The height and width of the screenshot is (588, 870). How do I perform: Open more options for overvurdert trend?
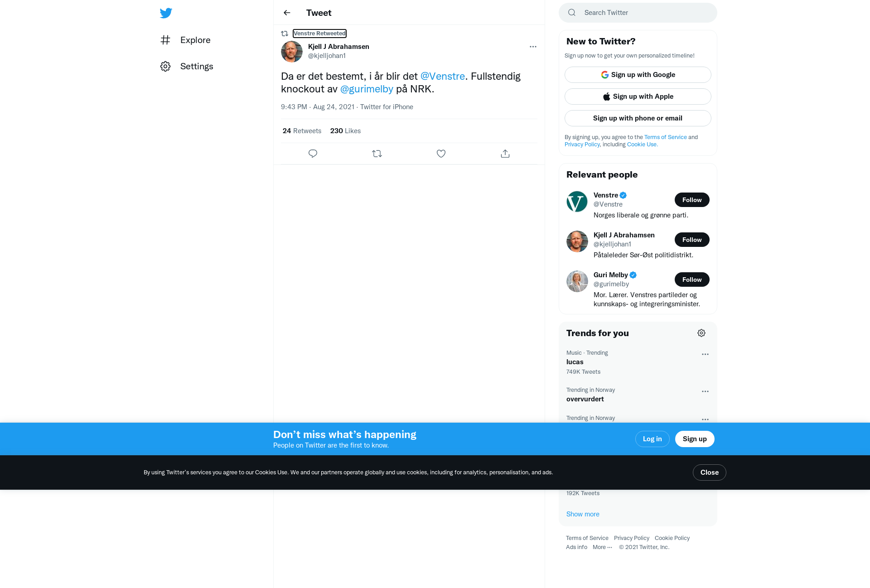coord(705,391)
